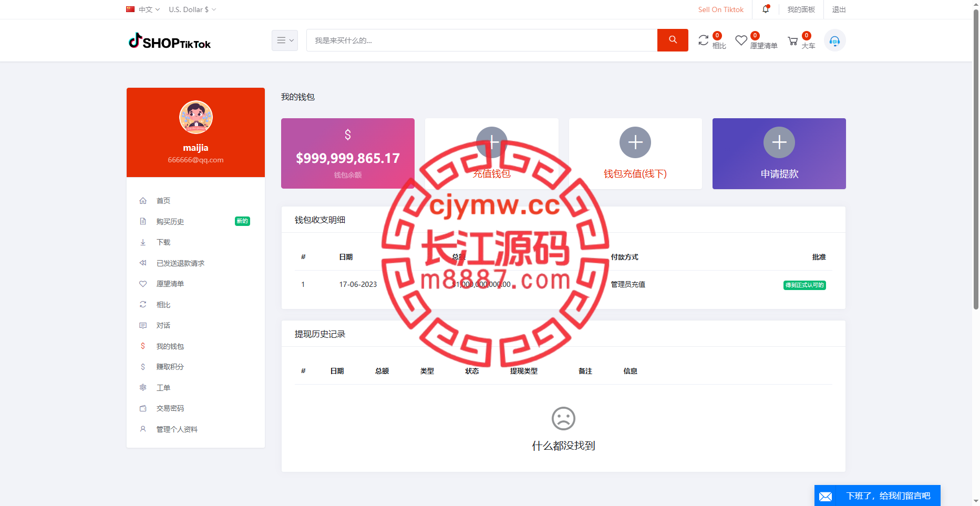Click the 钱包充值(线下) offline recharge label
980x506 pixels.
click(x=635, y=174)
